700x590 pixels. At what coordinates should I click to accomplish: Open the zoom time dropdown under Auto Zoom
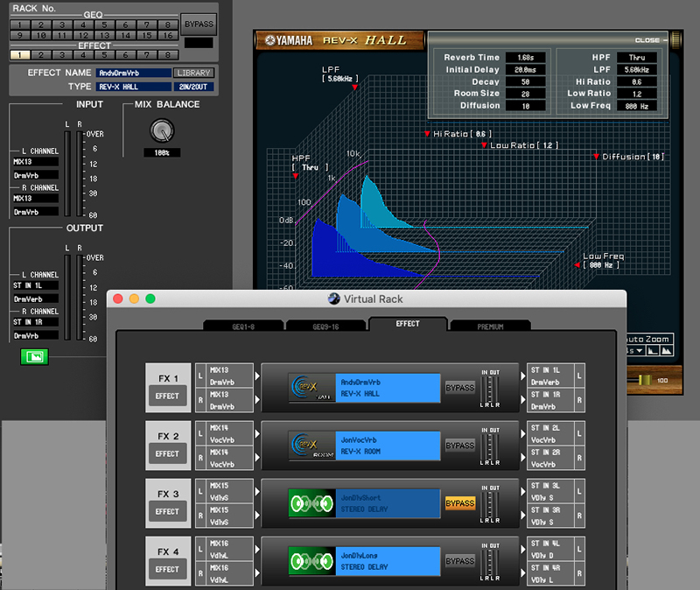(635, 351)
